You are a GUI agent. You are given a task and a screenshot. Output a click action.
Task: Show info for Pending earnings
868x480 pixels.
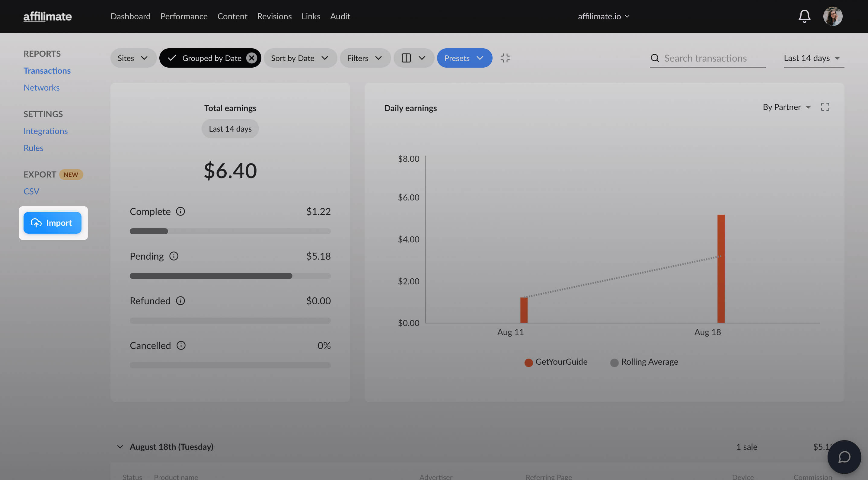pos(174,256)
